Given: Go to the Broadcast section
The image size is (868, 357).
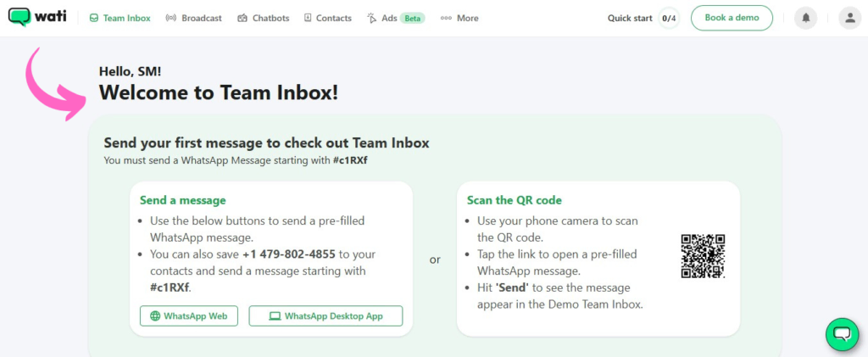Looking at the screenshot, I should click(193, 18).
